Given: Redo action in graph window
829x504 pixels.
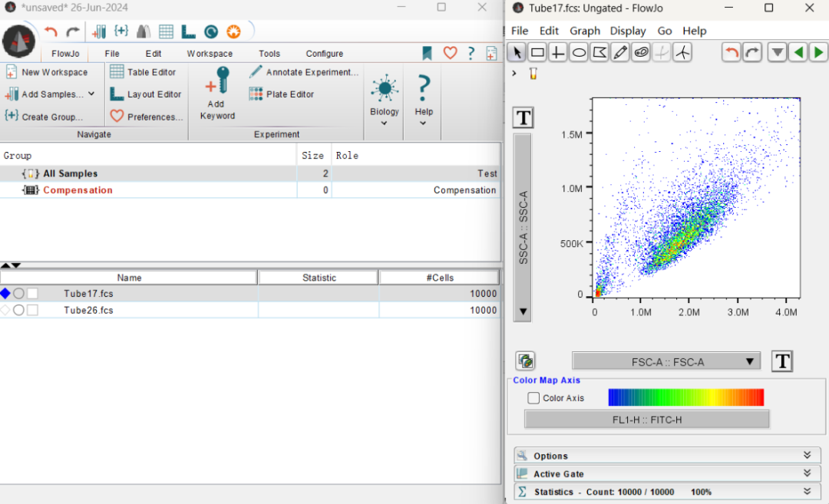Looking at the screenshot, I should coord(751,52).
